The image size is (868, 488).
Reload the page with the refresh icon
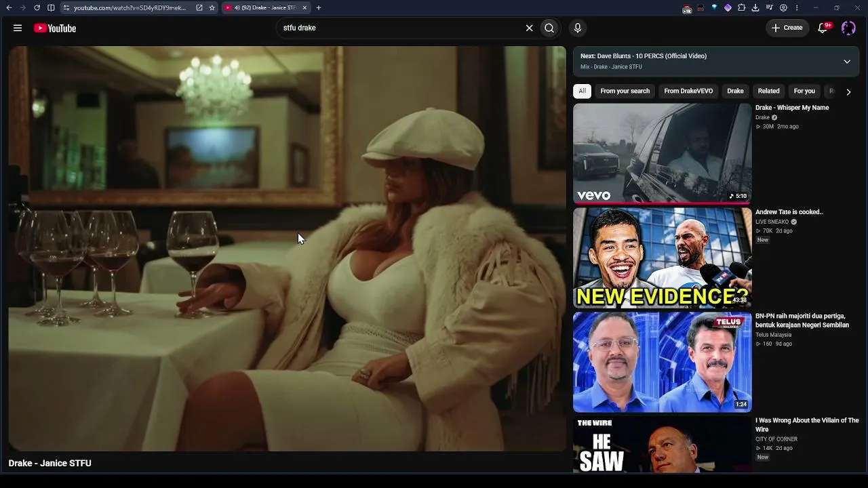tap(37, 7)
